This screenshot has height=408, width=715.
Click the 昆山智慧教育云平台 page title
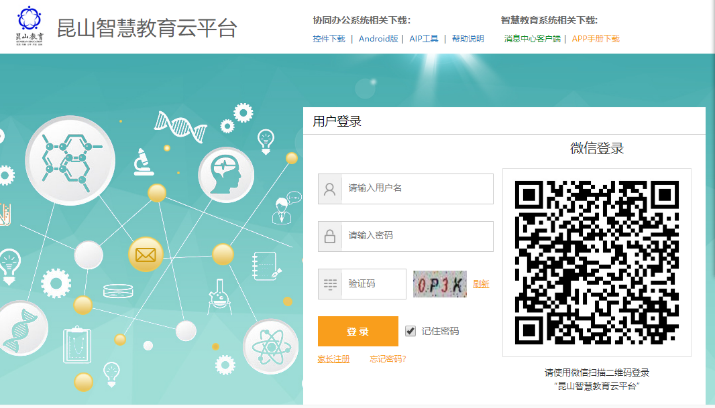tap(147, 28)
